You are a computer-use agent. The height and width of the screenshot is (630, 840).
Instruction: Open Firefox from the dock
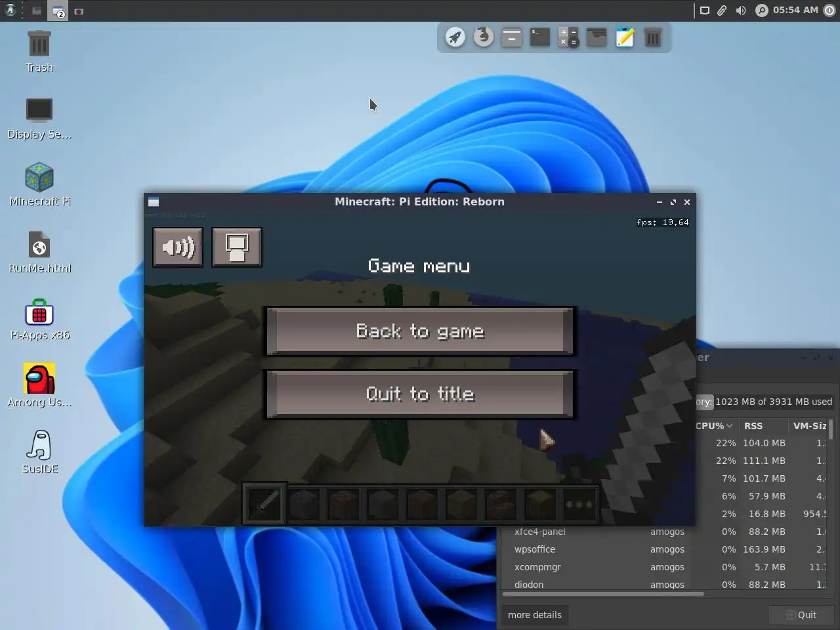pyautogui.click(x=484, y=37)
